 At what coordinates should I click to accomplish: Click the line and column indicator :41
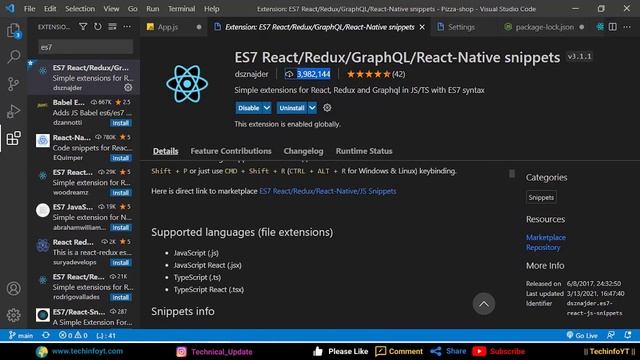point(106,336)
